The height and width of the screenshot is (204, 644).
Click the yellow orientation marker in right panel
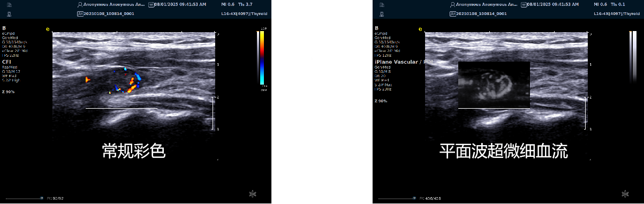421,29
